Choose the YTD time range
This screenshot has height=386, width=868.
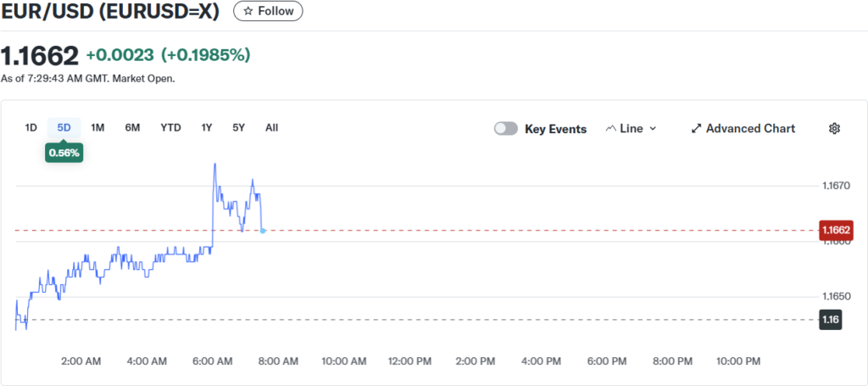tap(170, 127)
